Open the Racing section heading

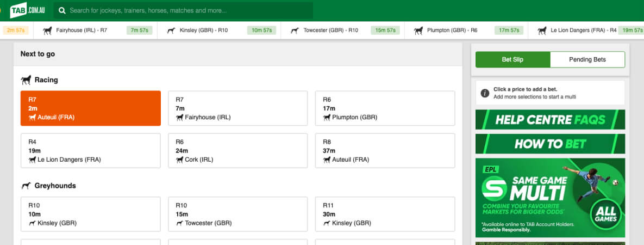click(x=46, y=80)
